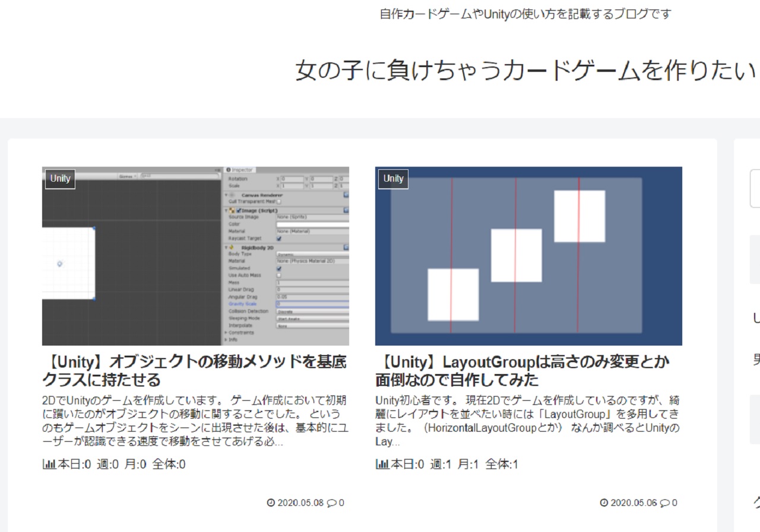The width and height of the screenshot is (760, 532).
Task: Open comments via bubble icon after 2020.05.08
Action: click(x=331, y=503)
